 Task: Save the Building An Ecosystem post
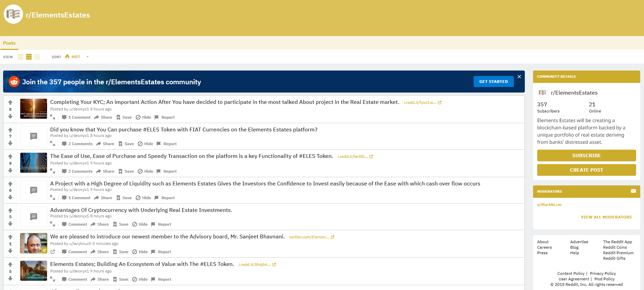click(121, 279)
